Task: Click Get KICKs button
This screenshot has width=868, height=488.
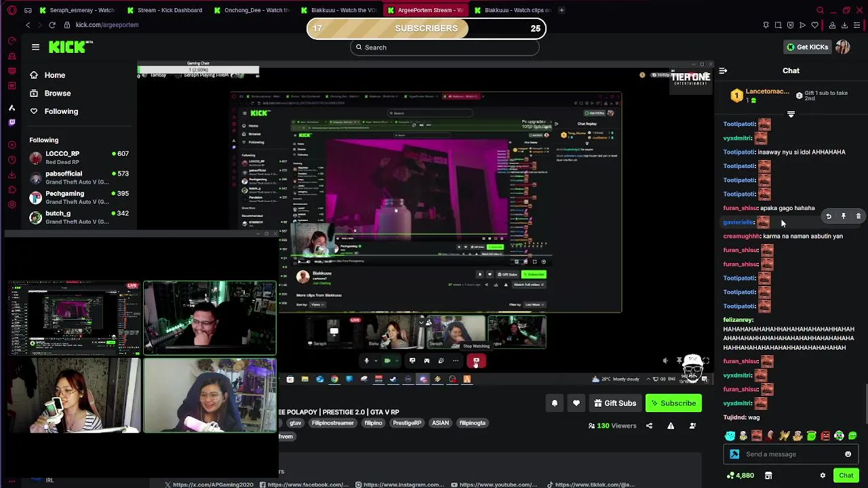Action: [x=807, y=47]
